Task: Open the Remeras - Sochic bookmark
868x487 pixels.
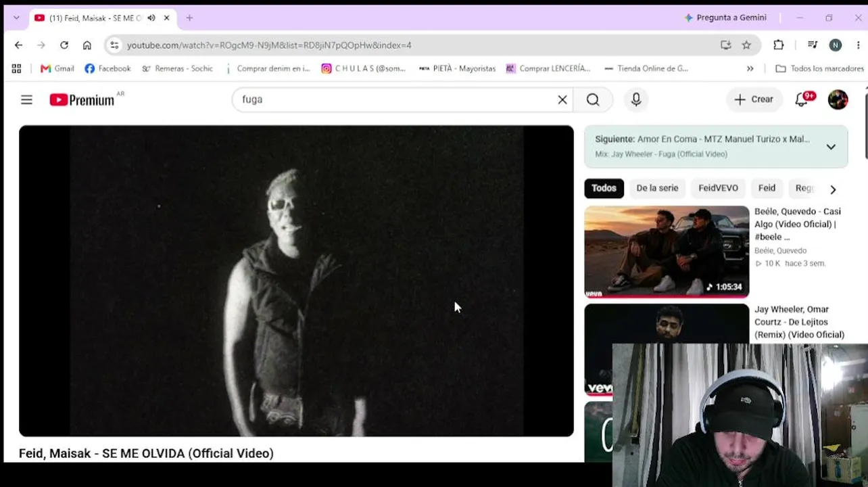Action: (177, 68)
